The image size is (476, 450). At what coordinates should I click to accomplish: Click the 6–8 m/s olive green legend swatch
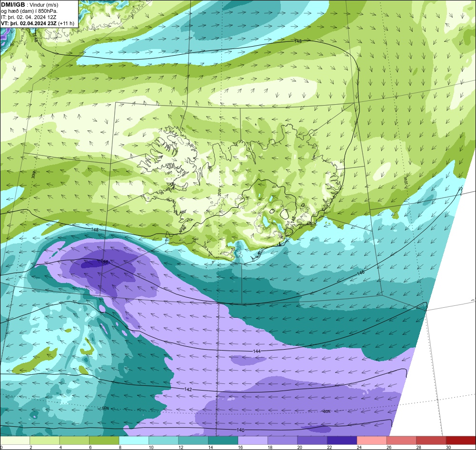point(104,440)
